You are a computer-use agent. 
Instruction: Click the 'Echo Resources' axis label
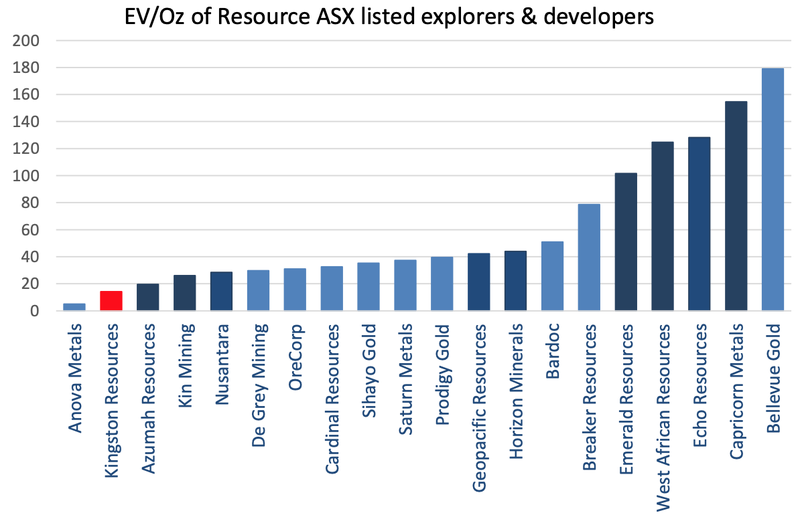click(x=699, y=385)
